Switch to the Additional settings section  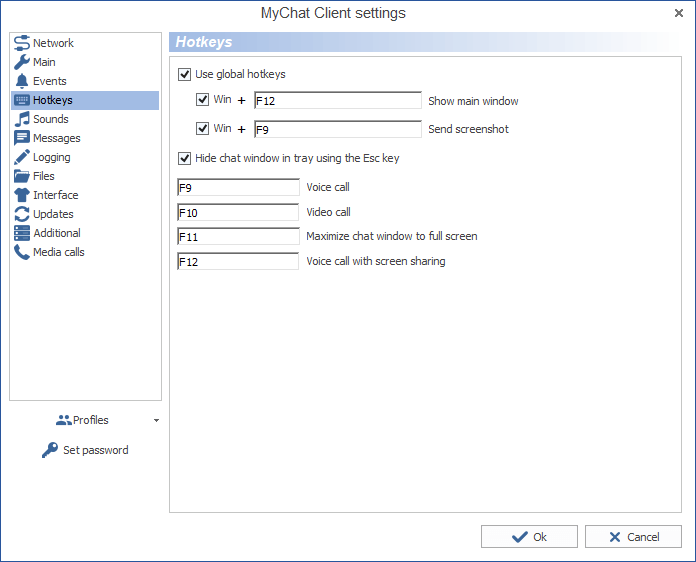pyautogui.click(x=56, y=233)
